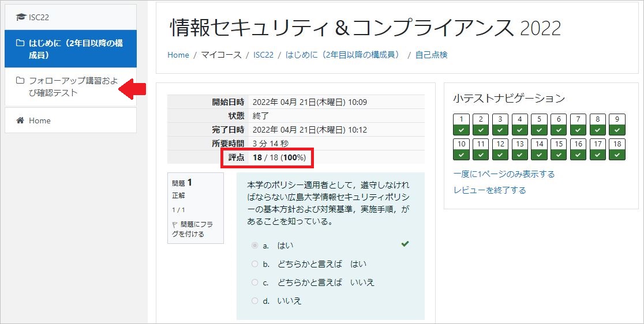Select はじめに（2年目以降の構成員） in the sidebar
Viewport: 644px width, 324px height.
click(70, 49)
